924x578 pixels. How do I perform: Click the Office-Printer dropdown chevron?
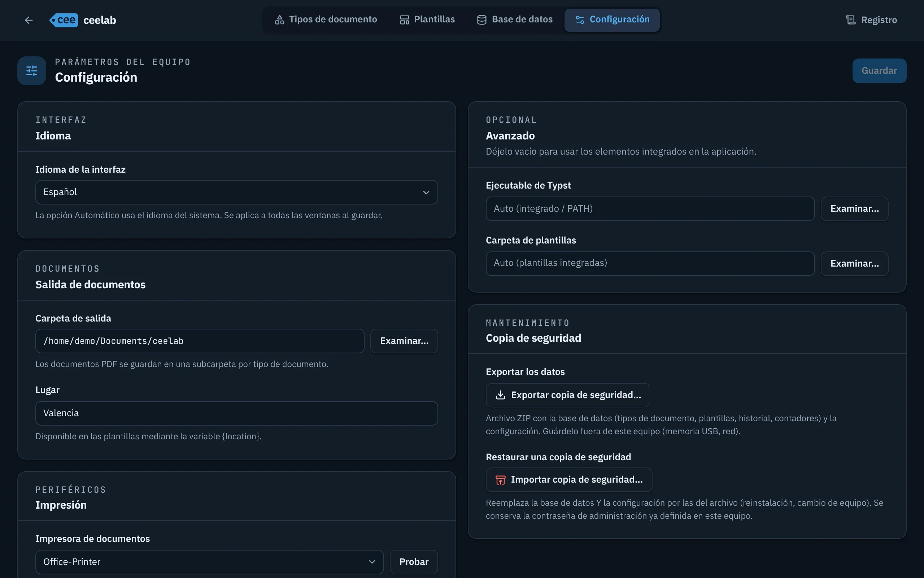(x=372, y=562)
